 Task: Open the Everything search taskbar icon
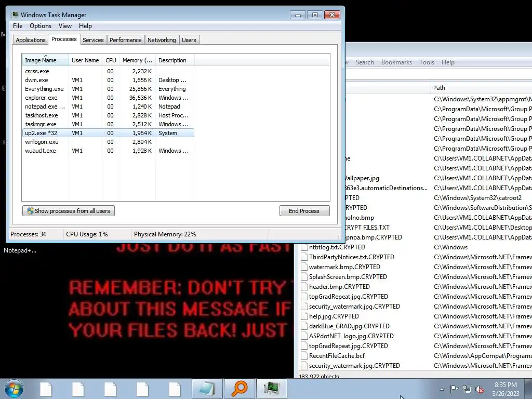coord(239,389)
